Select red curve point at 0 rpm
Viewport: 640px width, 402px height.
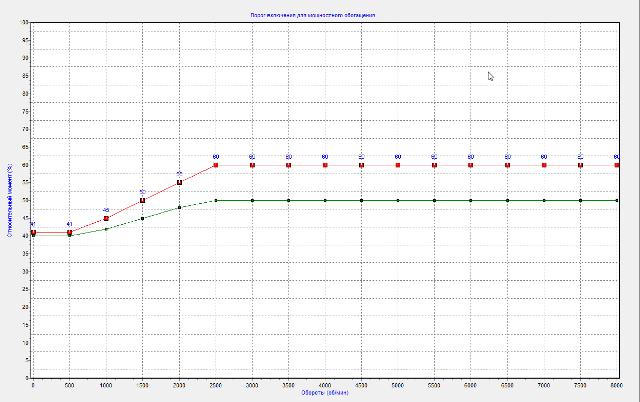33,233
